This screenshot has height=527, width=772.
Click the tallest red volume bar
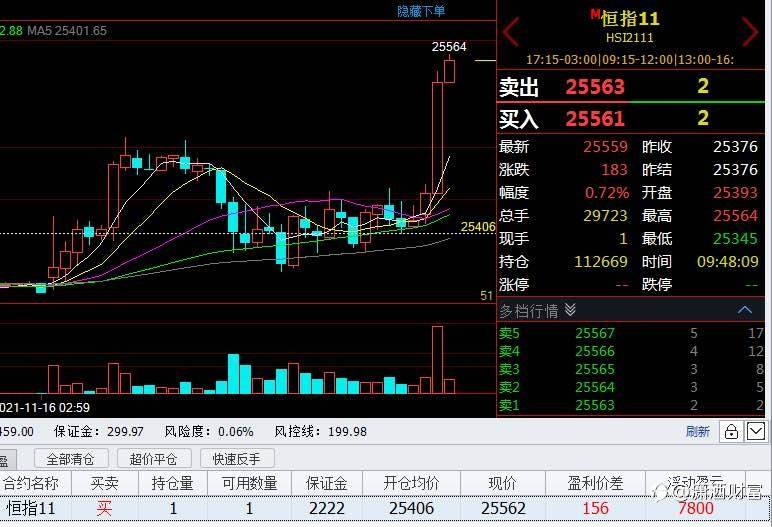(437, 360)
